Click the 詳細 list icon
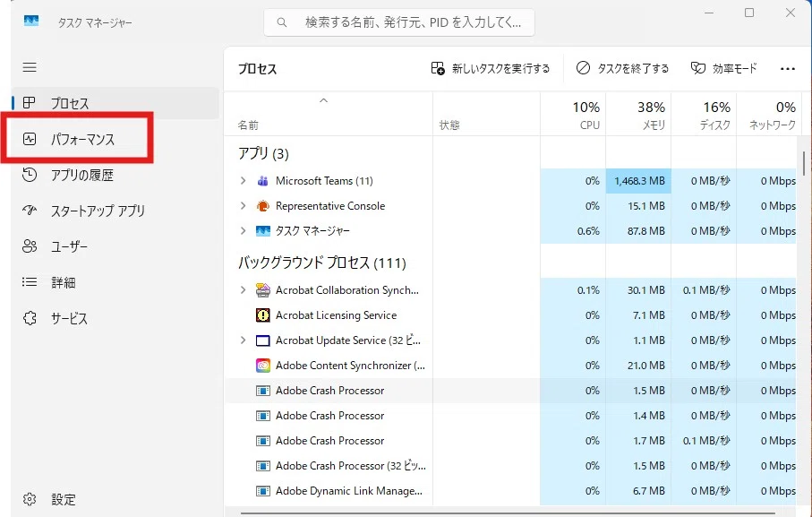Image resolution: width=812 pixels, height=517 pixels. point(30,282)
